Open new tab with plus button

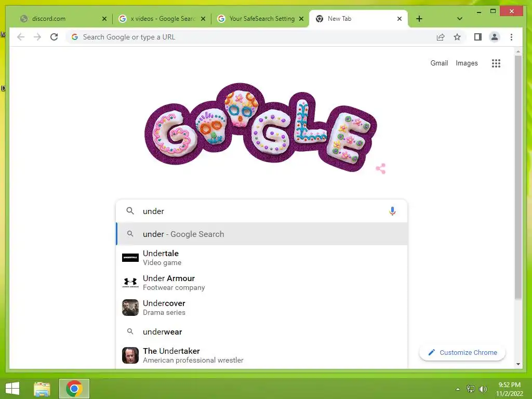[419, 19]
